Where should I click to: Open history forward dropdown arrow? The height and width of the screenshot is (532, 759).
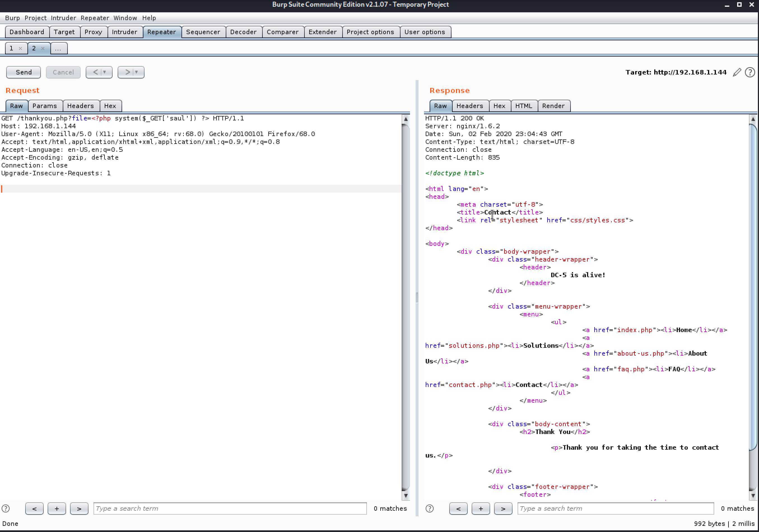coord(136,72)
